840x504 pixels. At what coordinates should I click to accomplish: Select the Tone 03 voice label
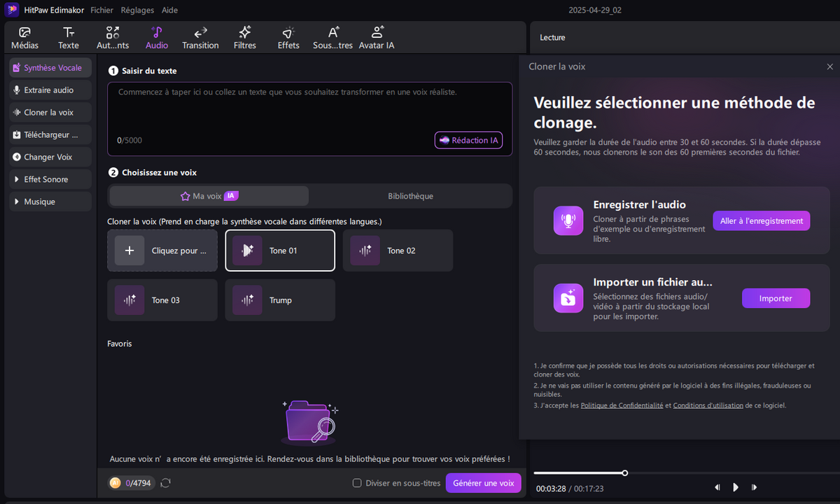166,300
